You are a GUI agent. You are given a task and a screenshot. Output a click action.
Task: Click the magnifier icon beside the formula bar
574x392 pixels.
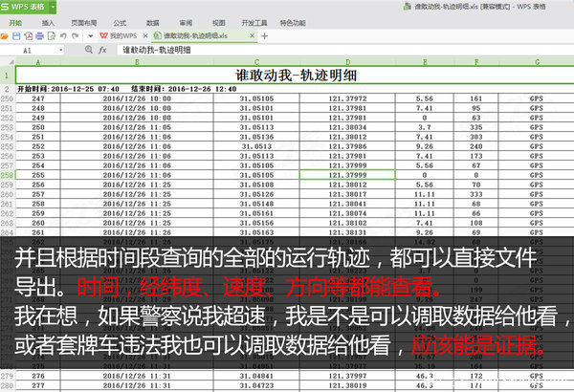pyautogui.click(x=88, y=49)
